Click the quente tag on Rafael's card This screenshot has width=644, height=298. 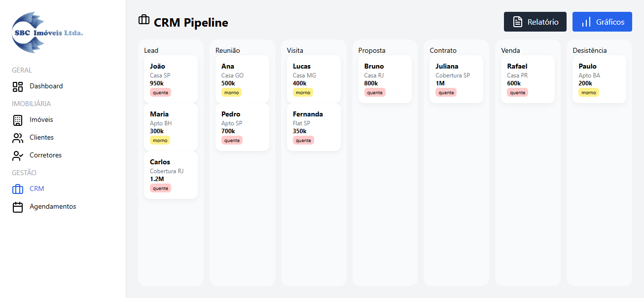pyautogui.click(x=517, y=92)
